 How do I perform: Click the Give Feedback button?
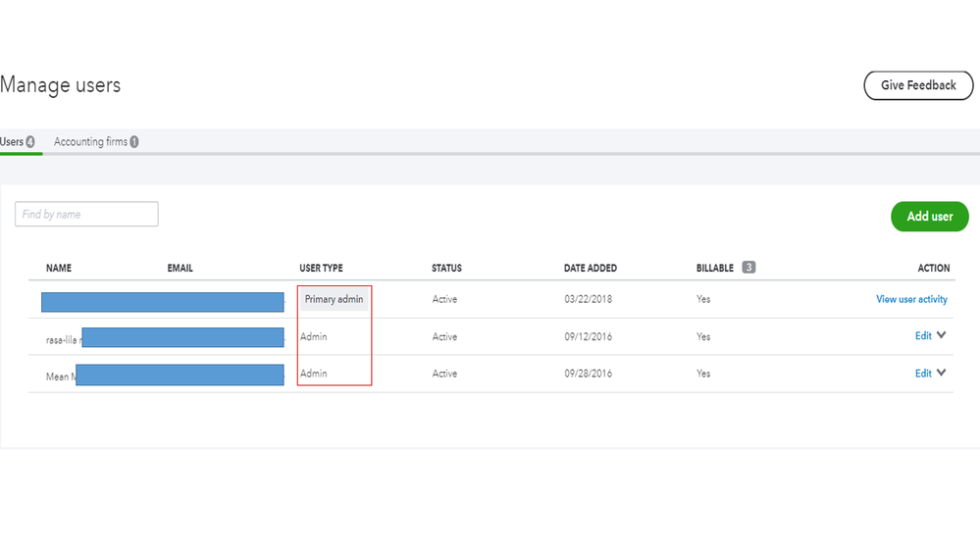coord(918,85)
